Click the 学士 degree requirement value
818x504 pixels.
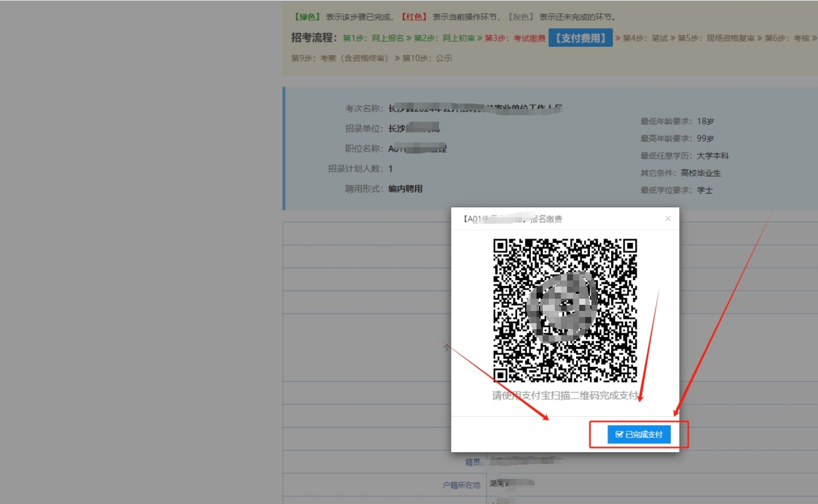point(705,190)
